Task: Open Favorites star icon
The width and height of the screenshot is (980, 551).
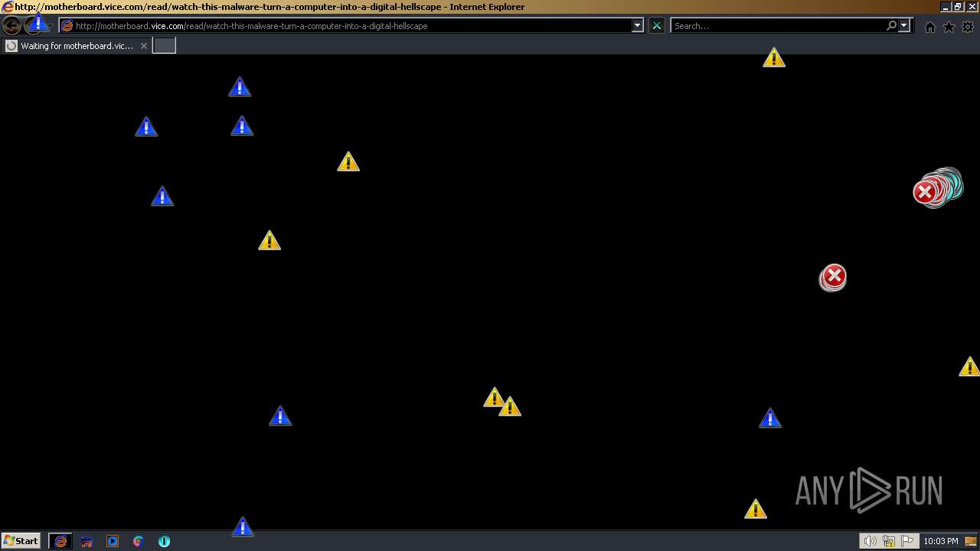Action: pos(949,27)
